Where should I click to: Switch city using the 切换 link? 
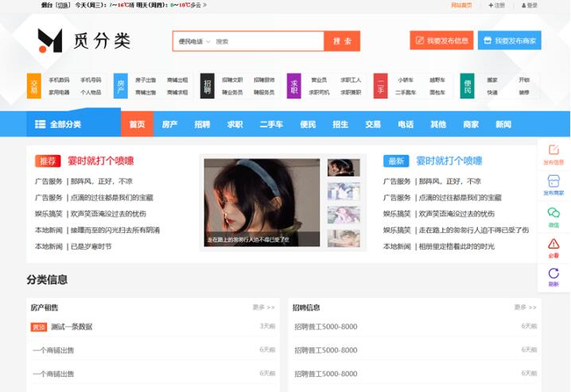(x=62, y=5)
